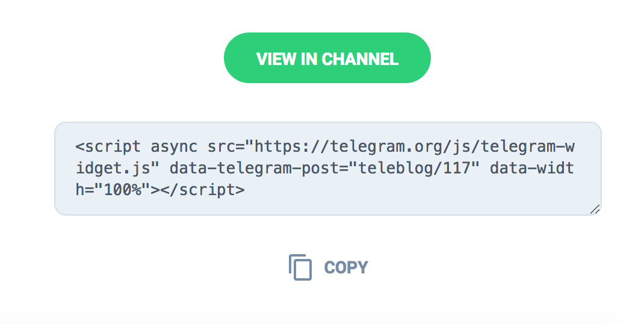Viewport: 644px width, 324px height.
Task: Click "data-widt" at end of second line
Action: (532, 168)
